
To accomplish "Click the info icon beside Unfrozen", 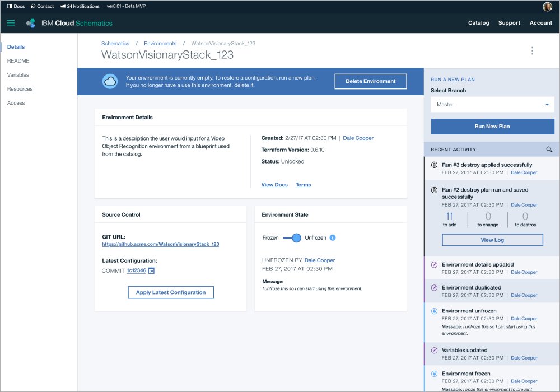I will click(x=333, y=238).
